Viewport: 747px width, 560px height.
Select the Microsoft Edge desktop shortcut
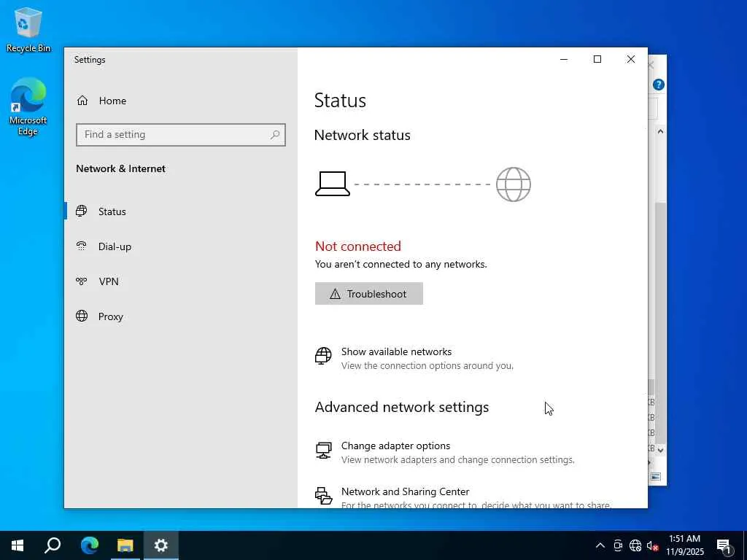coord(28,106)
